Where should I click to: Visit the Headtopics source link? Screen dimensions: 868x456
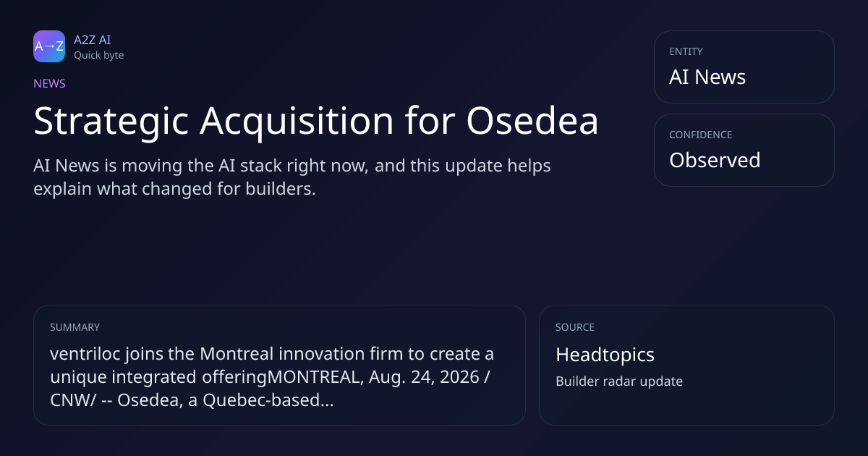point(605,355)
